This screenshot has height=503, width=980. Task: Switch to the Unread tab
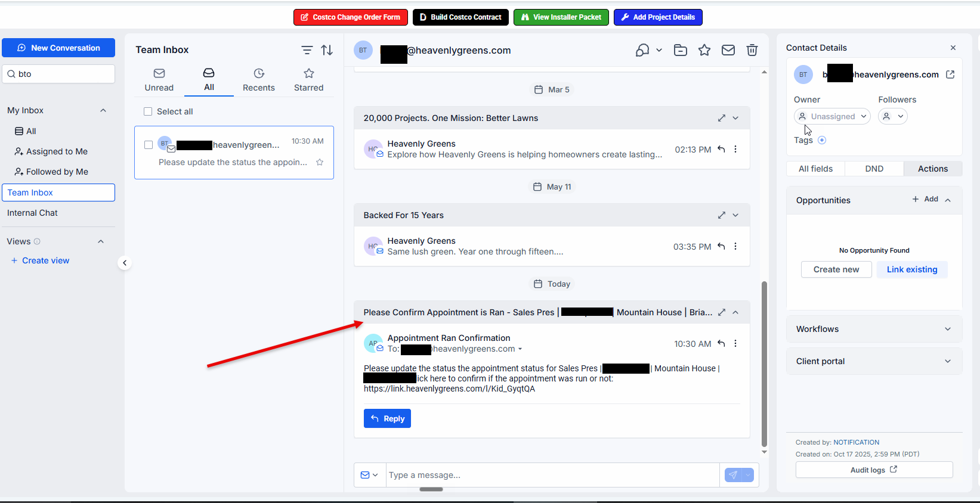[x=159, y=80]
